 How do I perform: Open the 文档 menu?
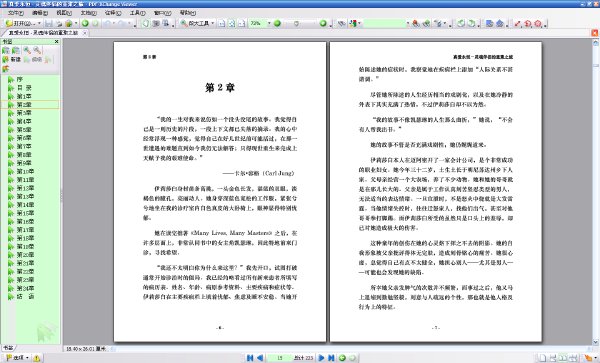[88, 13]
